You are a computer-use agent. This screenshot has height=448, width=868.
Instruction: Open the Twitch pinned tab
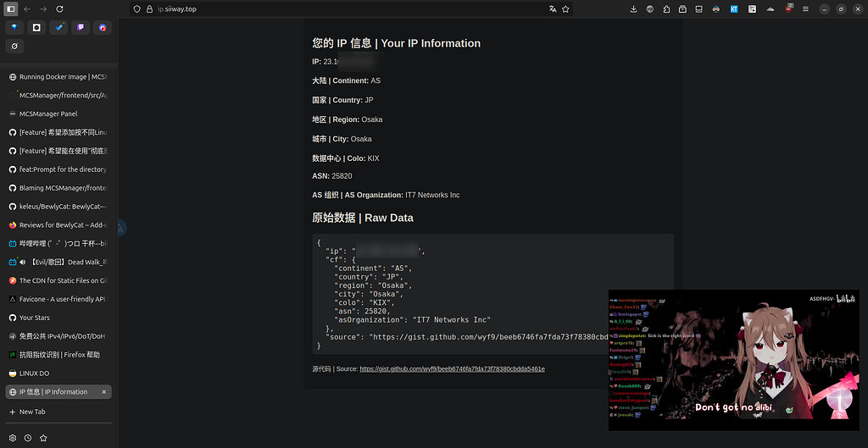tap(81, 28)
